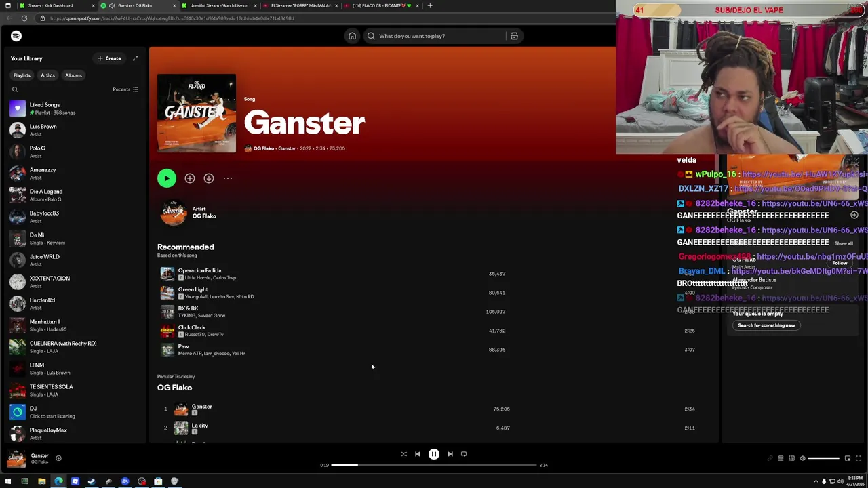Viewport: 868px width, 488px height.
Task: Open the Windows Start menu
Action: click(8, 481)
